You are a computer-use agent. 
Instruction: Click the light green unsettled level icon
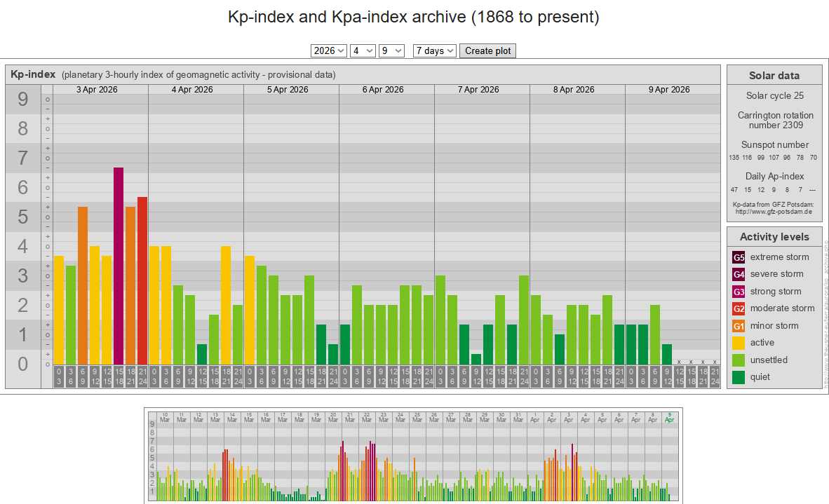[739, 360]
